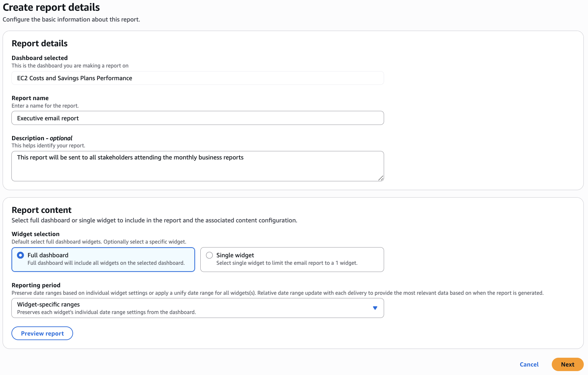The width and height of the screenshot is (588, 375).
Task: Open the Widget-specific ranges selector
Action: 197,307
